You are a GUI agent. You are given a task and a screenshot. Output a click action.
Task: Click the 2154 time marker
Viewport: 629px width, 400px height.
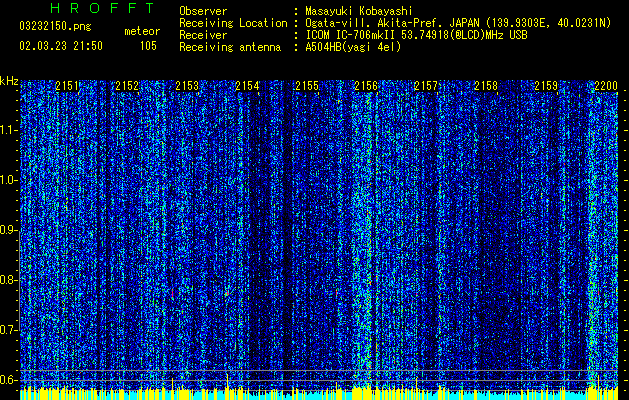point(247,86)
